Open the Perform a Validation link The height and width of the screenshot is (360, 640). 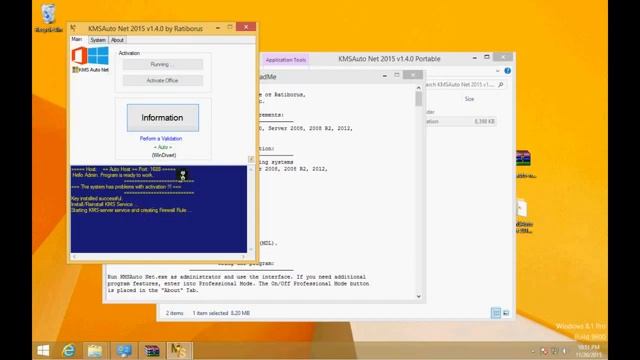point(161,139)
